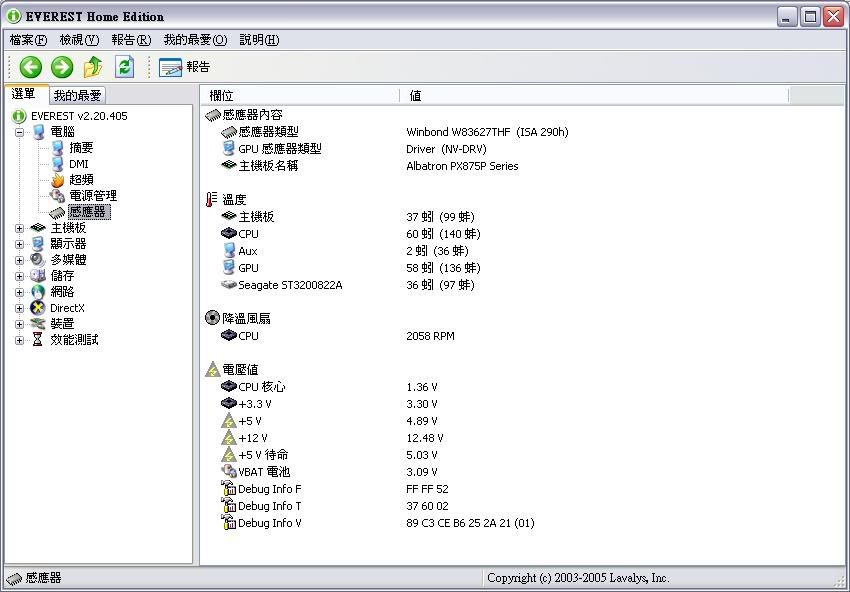Click Albatron PX875P Series value
The height and width of the screenshot is (592, 850).
[462, 166]
